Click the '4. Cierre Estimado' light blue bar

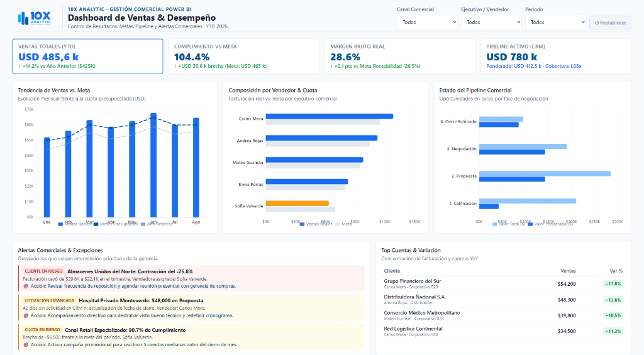coord(501,119)
